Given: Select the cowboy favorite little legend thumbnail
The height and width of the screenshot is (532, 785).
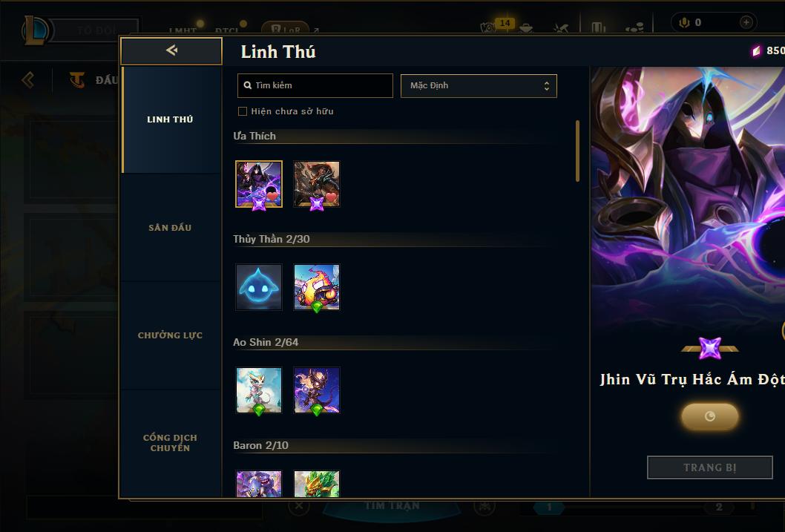Looking at the screenshot, I should [316, 184].
